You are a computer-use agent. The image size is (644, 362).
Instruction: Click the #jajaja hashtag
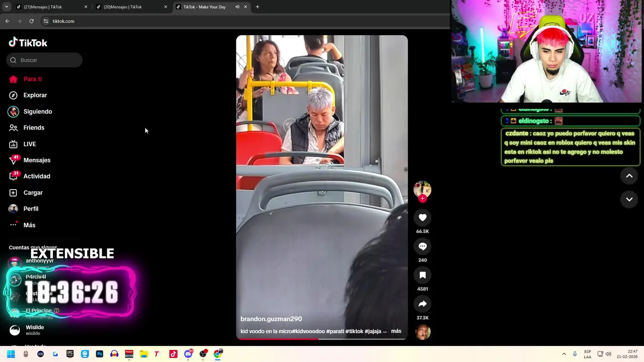pos(373,331)
